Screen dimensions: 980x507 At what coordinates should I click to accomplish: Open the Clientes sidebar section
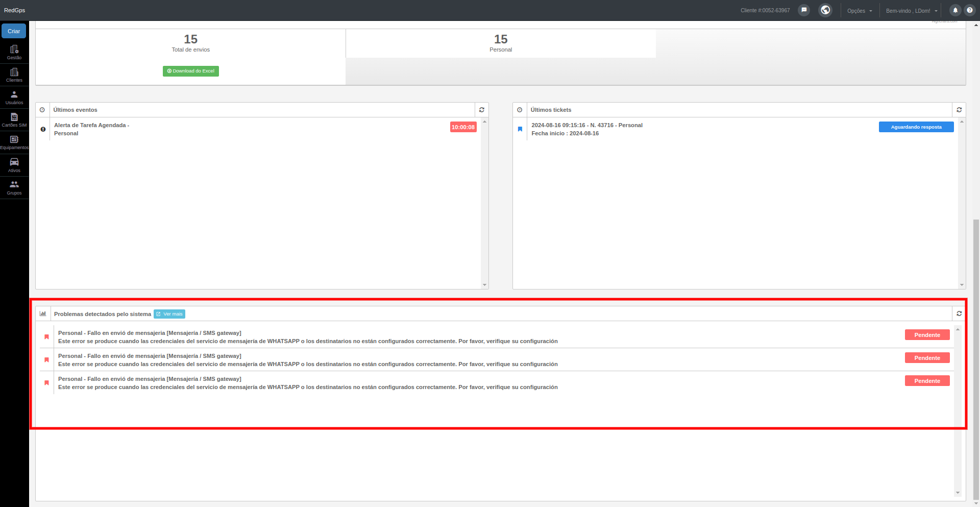point(14,75)
